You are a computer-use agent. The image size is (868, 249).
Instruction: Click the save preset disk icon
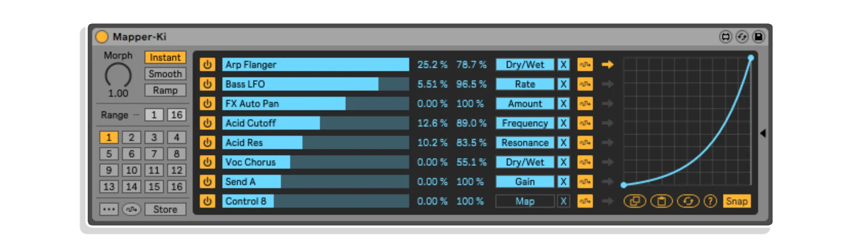(759, 37)
